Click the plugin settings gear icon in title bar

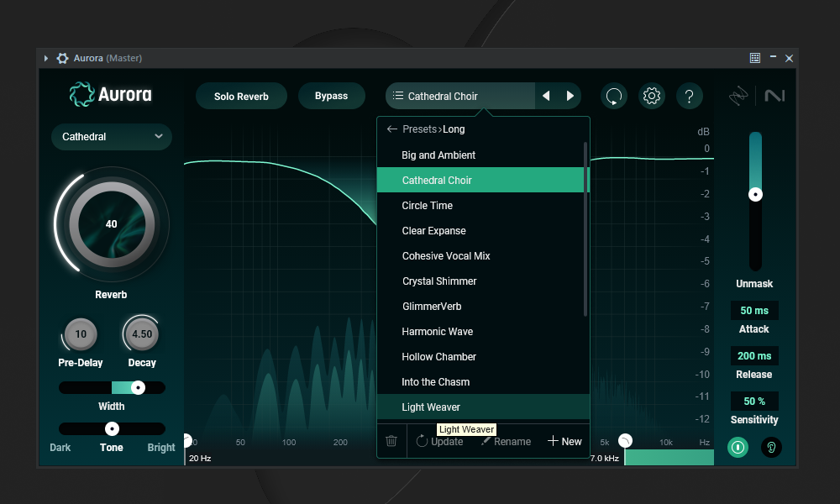[63, 59]
